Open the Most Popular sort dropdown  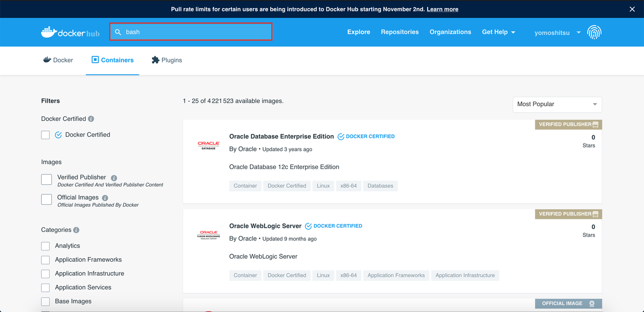[557, 104]
